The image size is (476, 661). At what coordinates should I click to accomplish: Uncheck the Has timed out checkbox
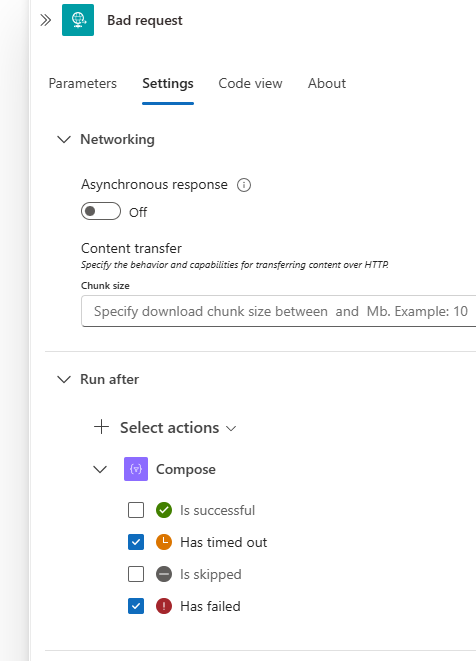136,542
